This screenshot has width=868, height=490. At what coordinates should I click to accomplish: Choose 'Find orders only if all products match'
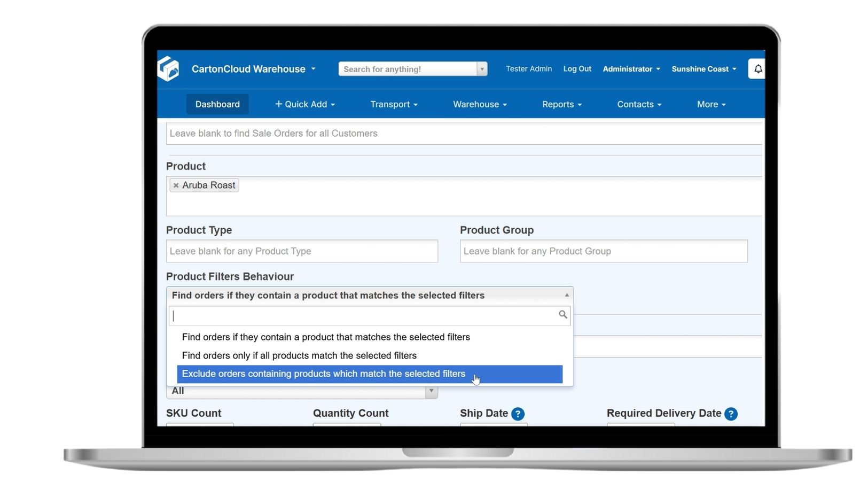[x=370, y=356]
